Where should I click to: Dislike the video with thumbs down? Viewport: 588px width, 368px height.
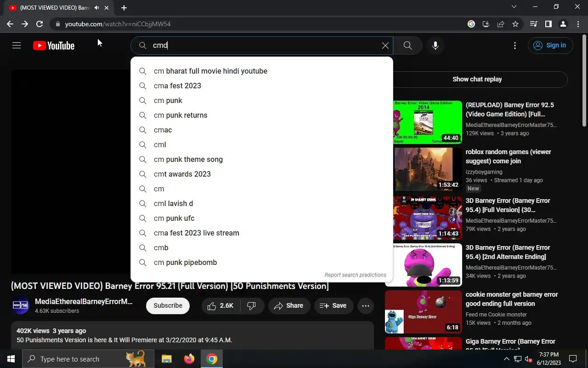coord(252,305)
